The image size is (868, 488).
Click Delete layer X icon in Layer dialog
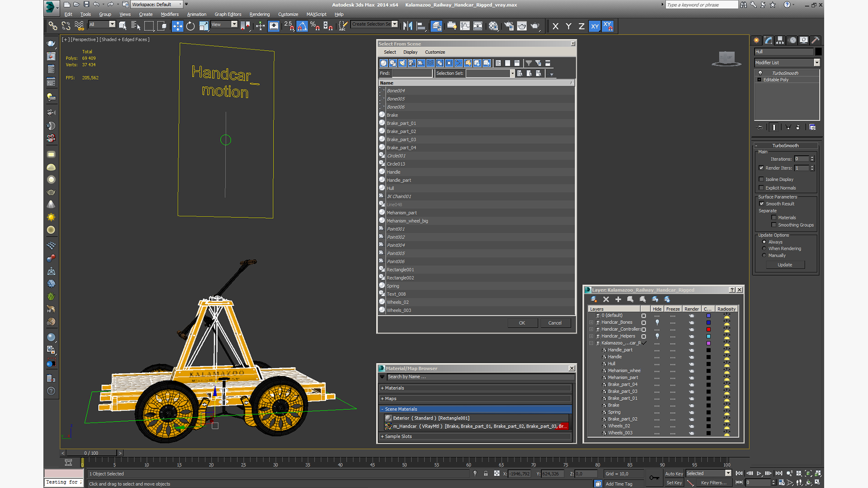pyautogui.click(x=606, y=299)
